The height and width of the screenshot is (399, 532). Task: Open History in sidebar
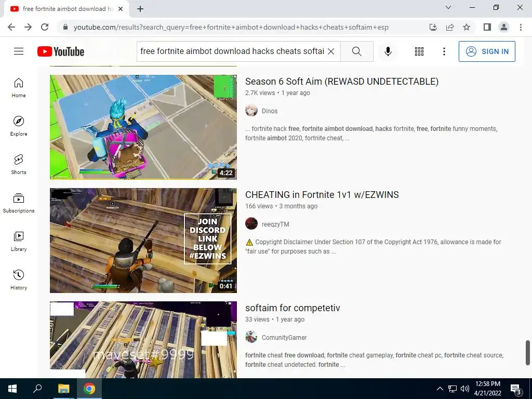pyautogui.click(x=19, y=280)
